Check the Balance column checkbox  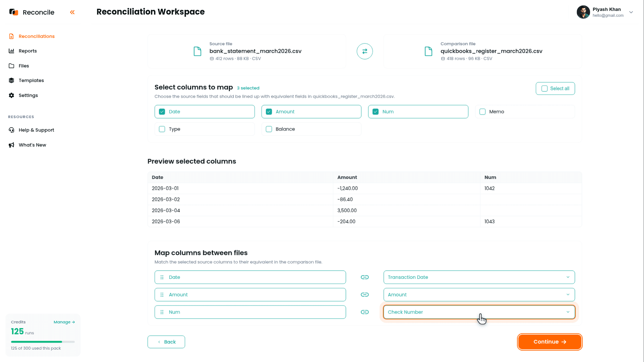click(269, 129)
